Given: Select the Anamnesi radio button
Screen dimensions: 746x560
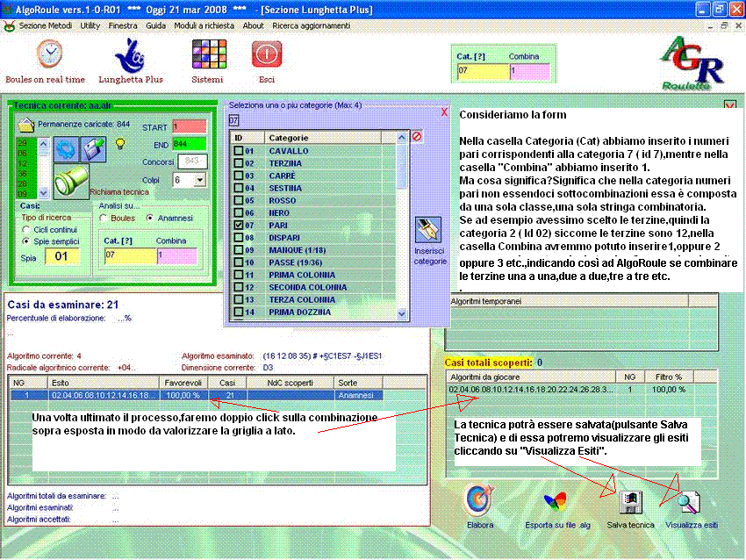Looking at the screenshot, I should (x=150, y=218).
